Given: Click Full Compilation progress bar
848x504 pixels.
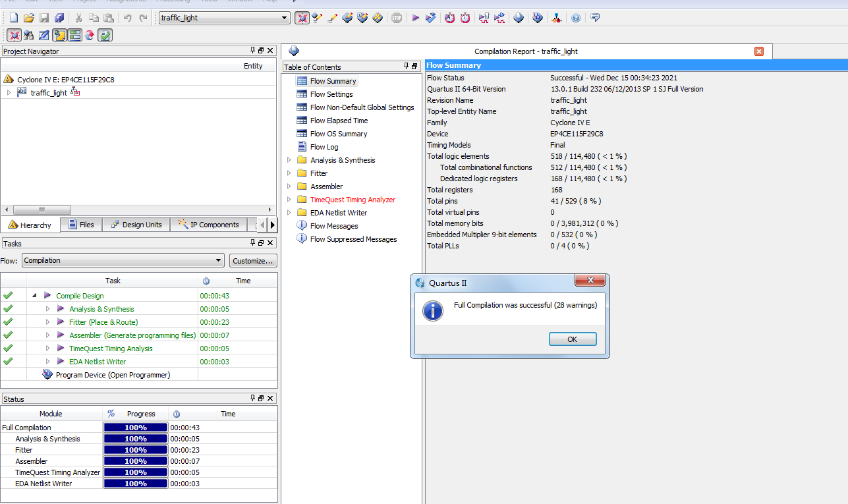Looking at the screenshot, I should point(136,428).
